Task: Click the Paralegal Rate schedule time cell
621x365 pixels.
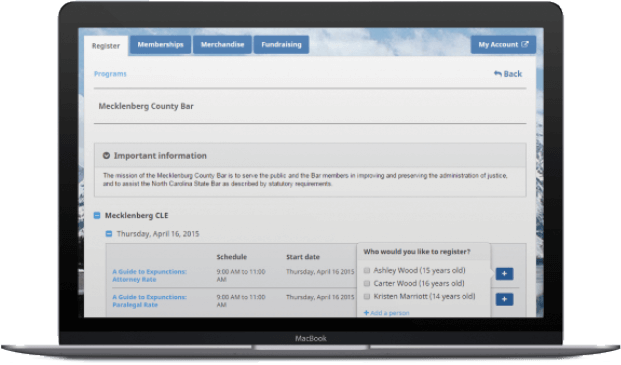Action: pyautogui.click(x=241, y=301)
